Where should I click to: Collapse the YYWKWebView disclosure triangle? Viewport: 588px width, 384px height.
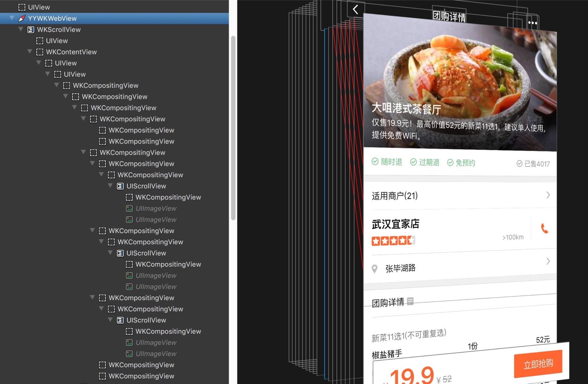[x=12, y=18]
